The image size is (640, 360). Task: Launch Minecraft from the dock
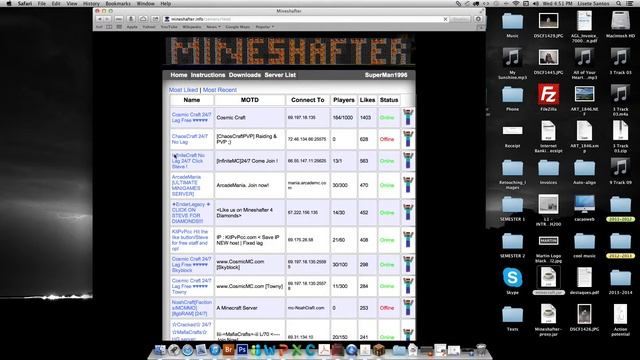(379, 350)
